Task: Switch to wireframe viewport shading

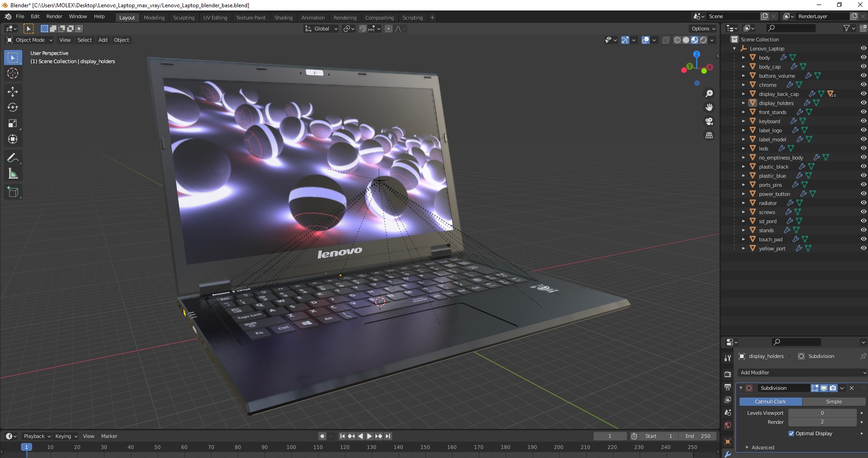Action: pyautogui.click(x=677, y=40)
